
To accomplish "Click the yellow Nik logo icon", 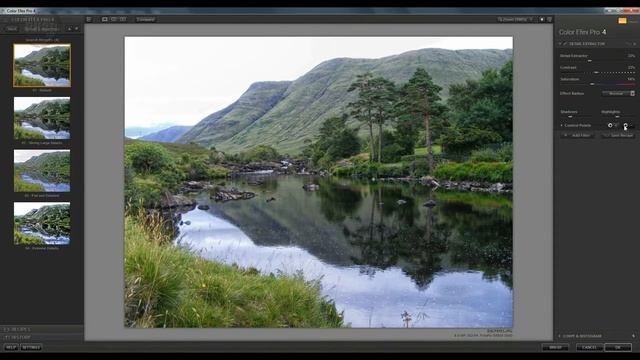I will click(x=622, y=20).
